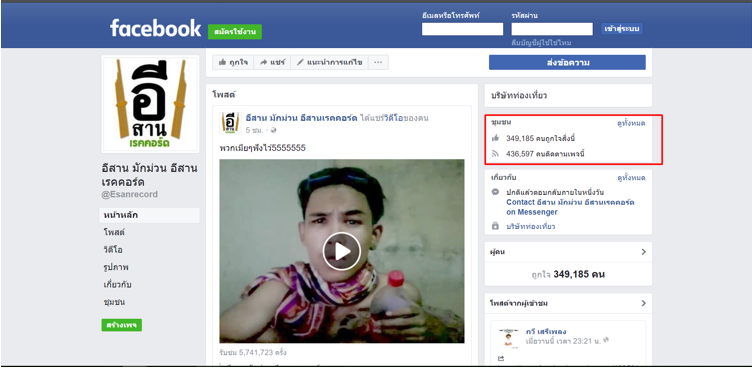The image size is (752, 368).
Task: Click the Messenger bubble icon in about section
Action: (495, 192)
